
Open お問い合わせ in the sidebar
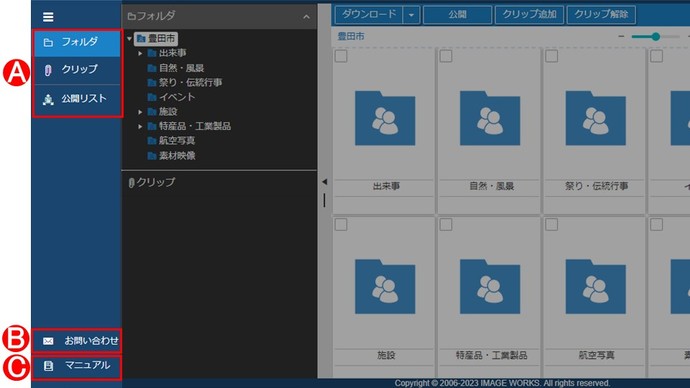(77, 340)
